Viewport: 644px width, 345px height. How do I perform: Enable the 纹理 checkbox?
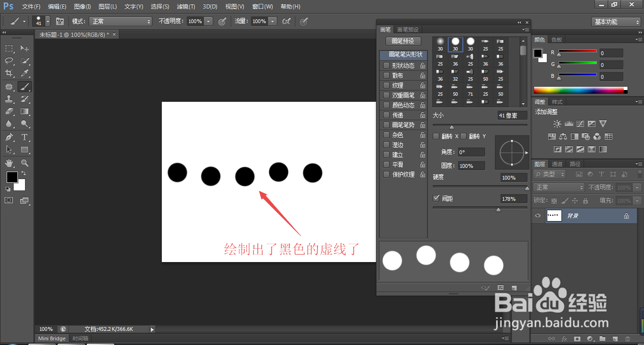(386, 85)
